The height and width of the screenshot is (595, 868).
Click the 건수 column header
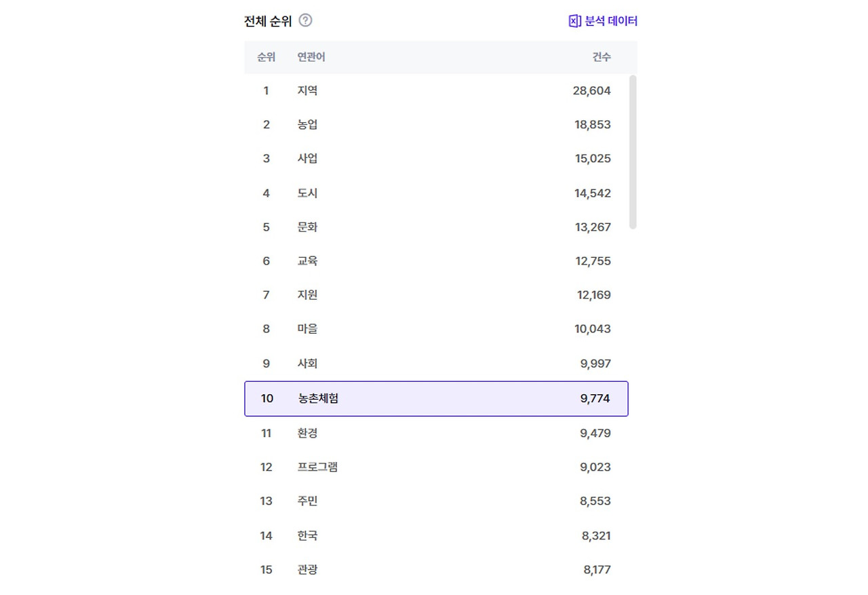[601, 57]
